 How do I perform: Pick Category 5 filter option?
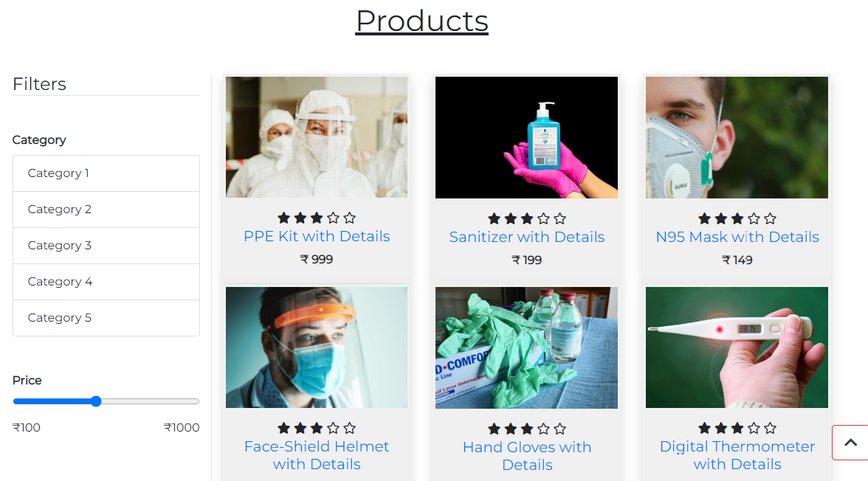tap(106, 318)
